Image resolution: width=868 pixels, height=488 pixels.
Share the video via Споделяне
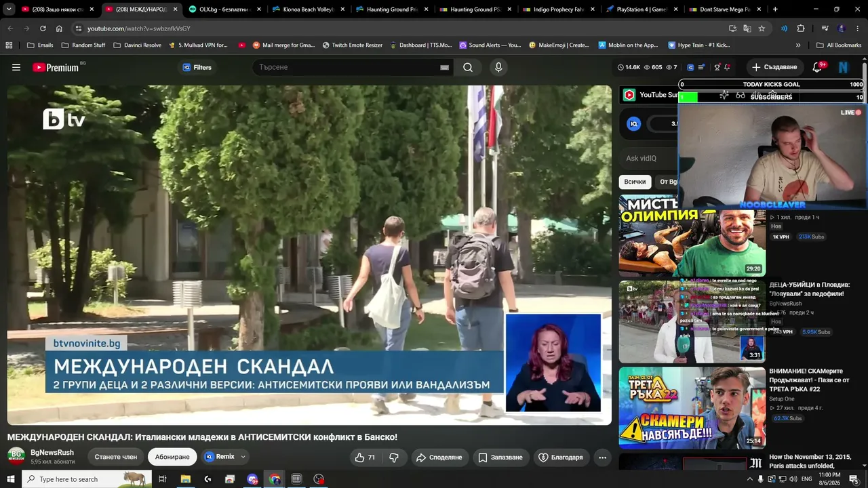pyautogui.click(x=439, y=457)
